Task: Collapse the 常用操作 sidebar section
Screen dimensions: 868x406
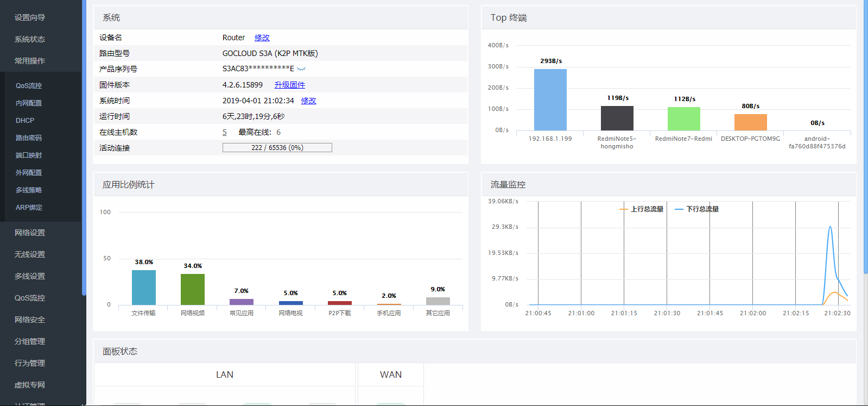Action: 30,61
